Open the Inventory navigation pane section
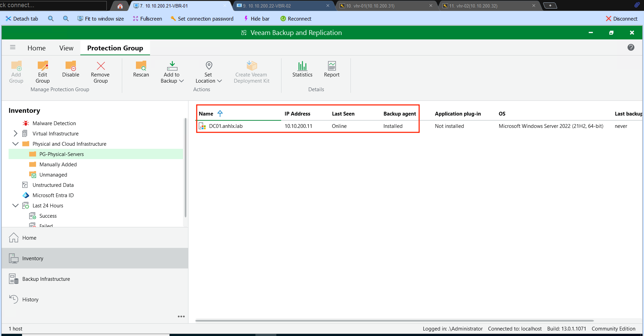This screenshot has height=336, width=644. [x=95, y=258]
